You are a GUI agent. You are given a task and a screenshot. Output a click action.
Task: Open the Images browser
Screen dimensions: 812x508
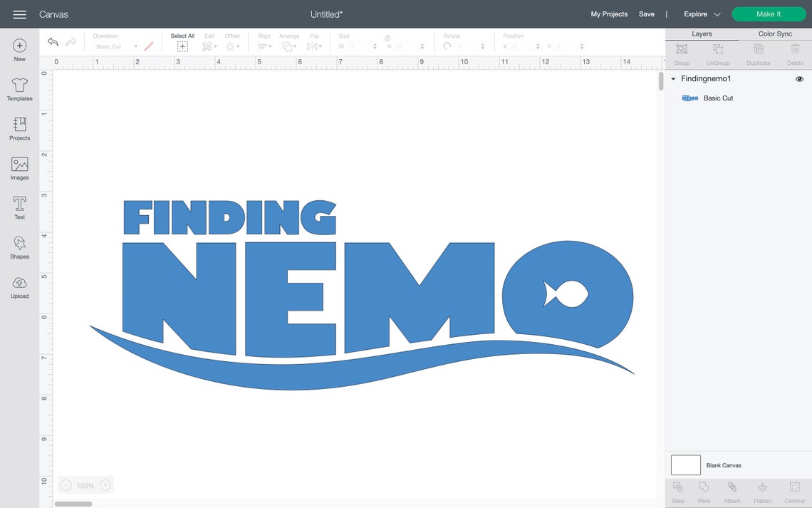[19, 167]
